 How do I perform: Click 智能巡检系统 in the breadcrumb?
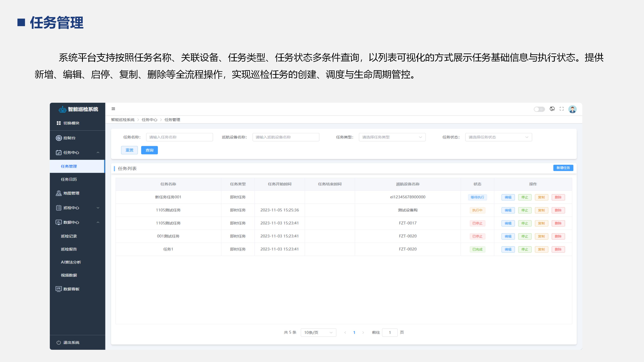(123, 120)
